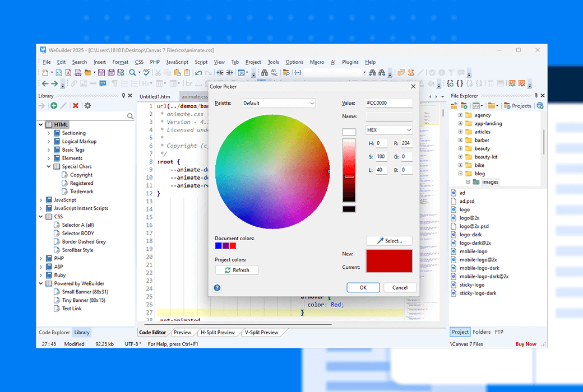Image resolution: width=583 pixels, height=392 pixels.
Task: Expand the Sectioning library node
Action: point(49,133)
